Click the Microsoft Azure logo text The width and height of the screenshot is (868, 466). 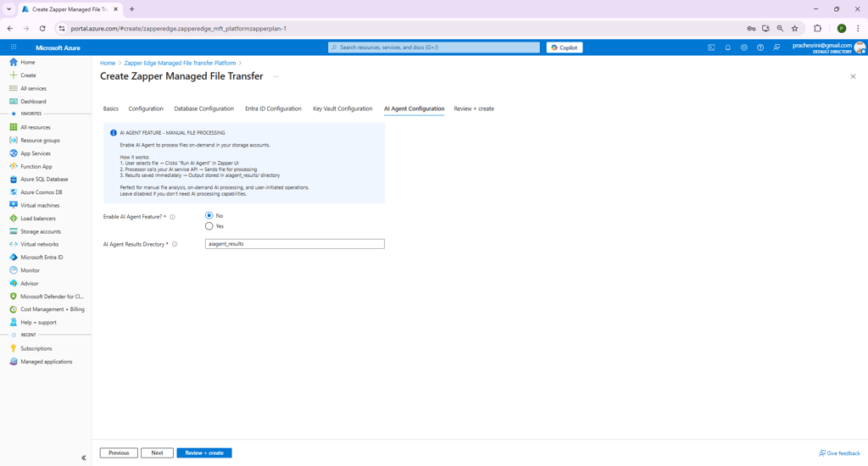click(58, 48)
